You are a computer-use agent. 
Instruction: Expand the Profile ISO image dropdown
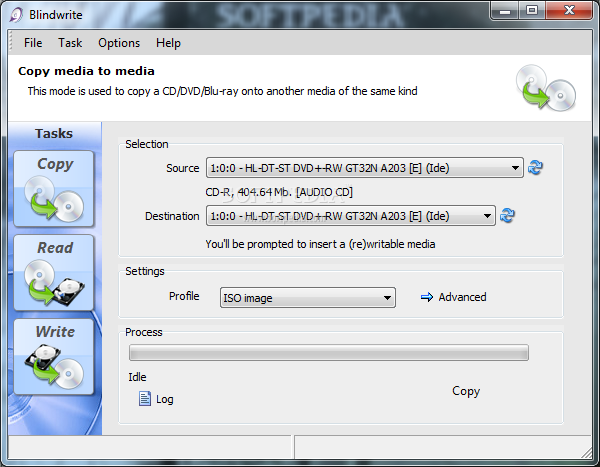(308, 297)
